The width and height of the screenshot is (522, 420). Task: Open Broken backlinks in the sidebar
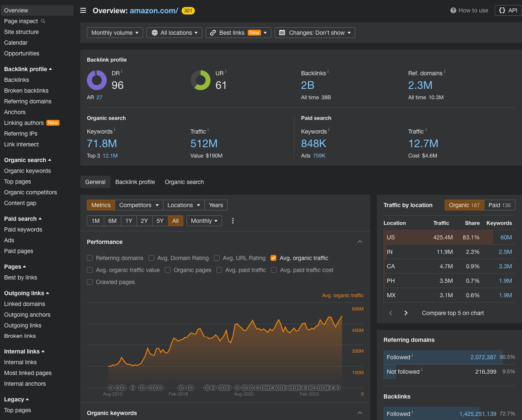tap(26, 91)
